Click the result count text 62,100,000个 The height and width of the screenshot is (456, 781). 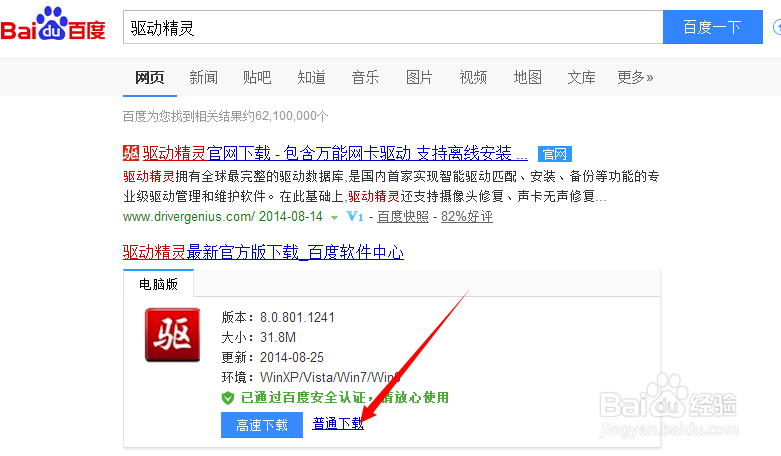[291, 116]
